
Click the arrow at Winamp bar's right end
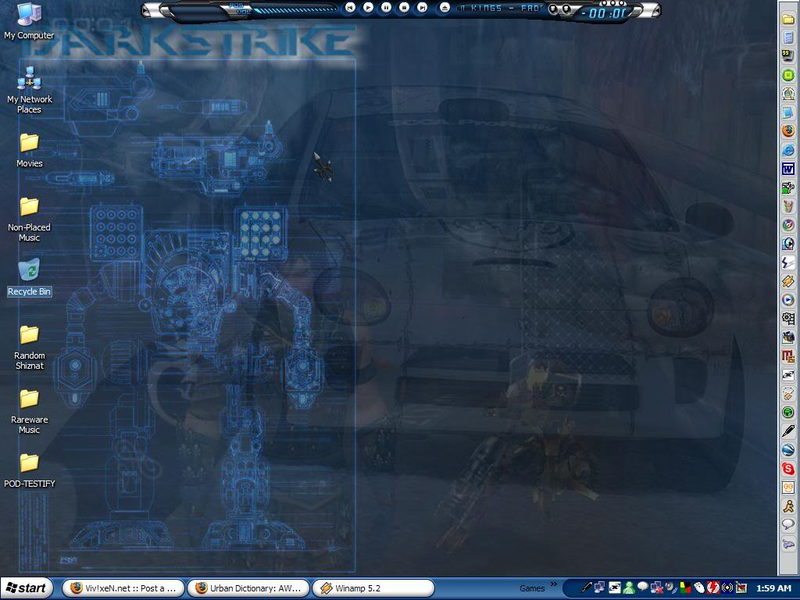[x=656, y=10]
